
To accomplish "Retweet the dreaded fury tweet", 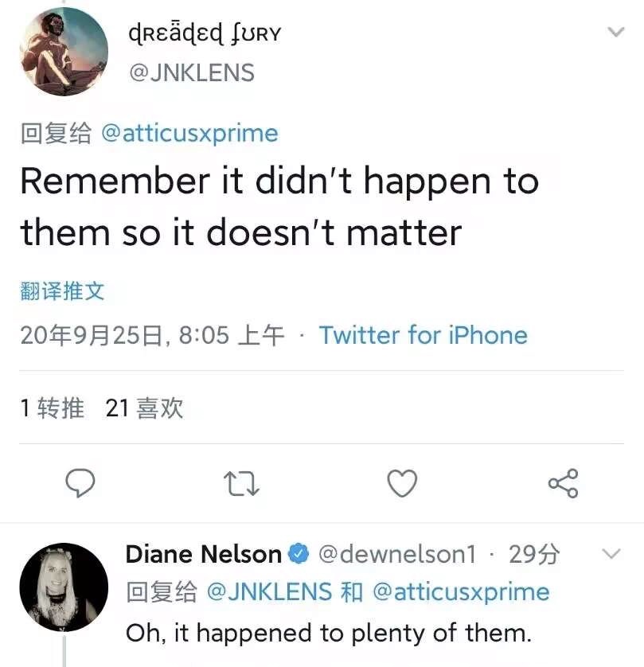I will [x=241, y=483].
